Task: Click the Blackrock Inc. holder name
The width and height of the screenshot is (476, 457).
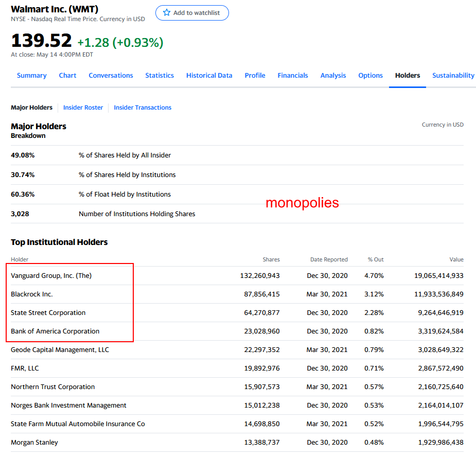Action: click(32, 294)
